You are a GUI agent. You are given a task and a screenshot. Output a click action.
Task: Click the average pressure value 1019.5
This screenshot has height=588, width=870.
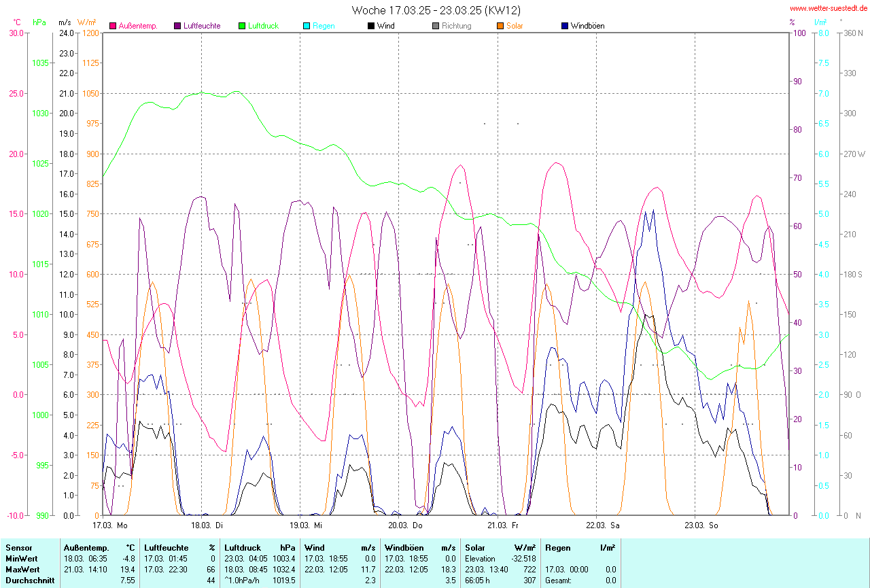283,580
